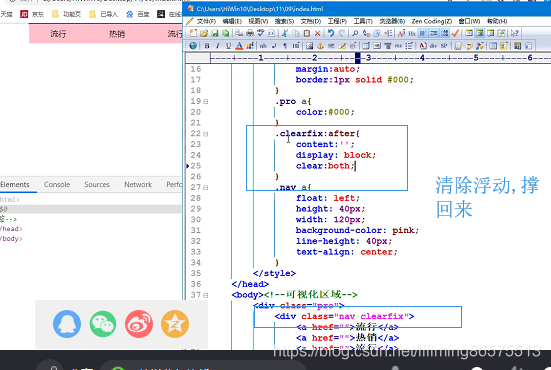Open the 搜索(S) menu
This screenshot has width=551, height=370.
pos(284,21)
